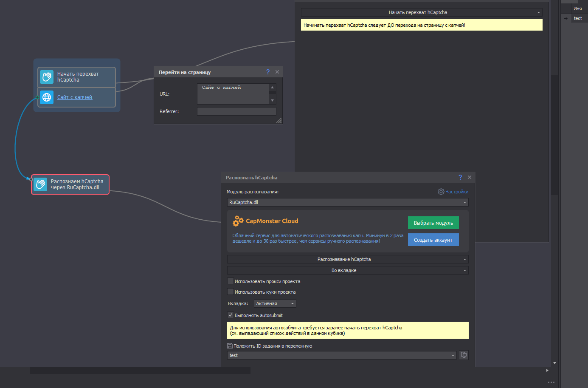588x388 pixels.
Task: Click the save icon near Положить ID задания
Action: 230,346
